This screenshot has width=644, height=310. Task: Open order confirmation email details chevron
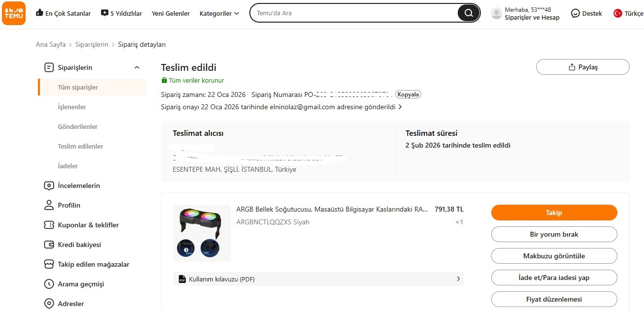tap(400, 107)
